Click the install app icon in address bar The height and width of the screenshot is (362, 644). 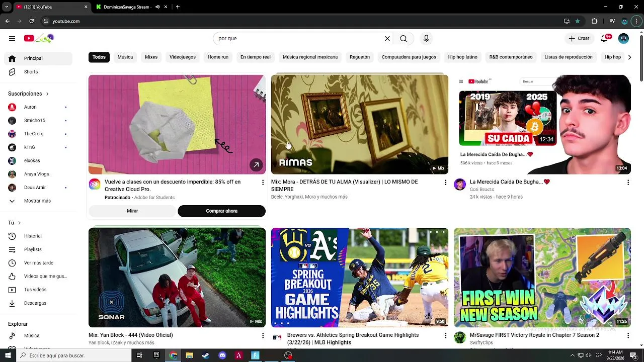coord(567,21)
